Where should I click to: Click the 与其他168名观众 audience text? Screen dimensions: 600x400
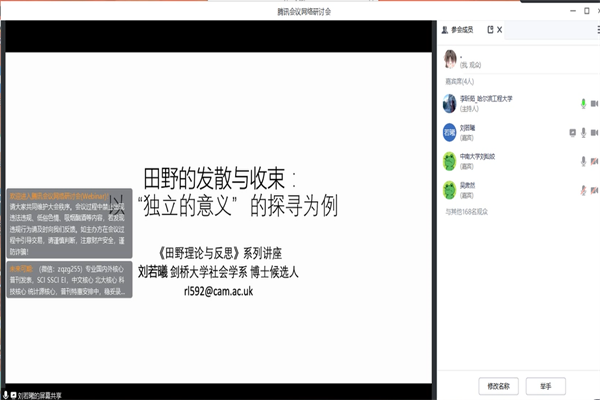467,212
